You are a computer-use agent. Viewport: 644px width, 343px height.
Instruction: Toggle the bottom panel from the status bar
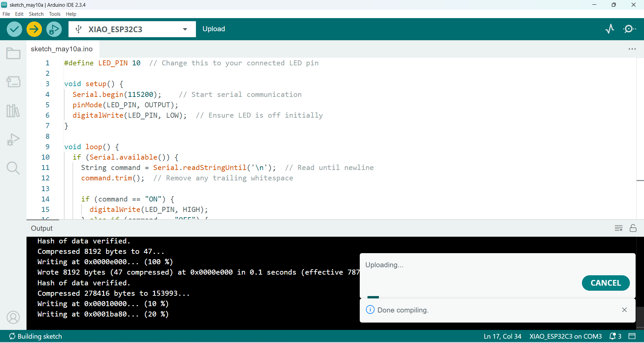coord(632,336)
